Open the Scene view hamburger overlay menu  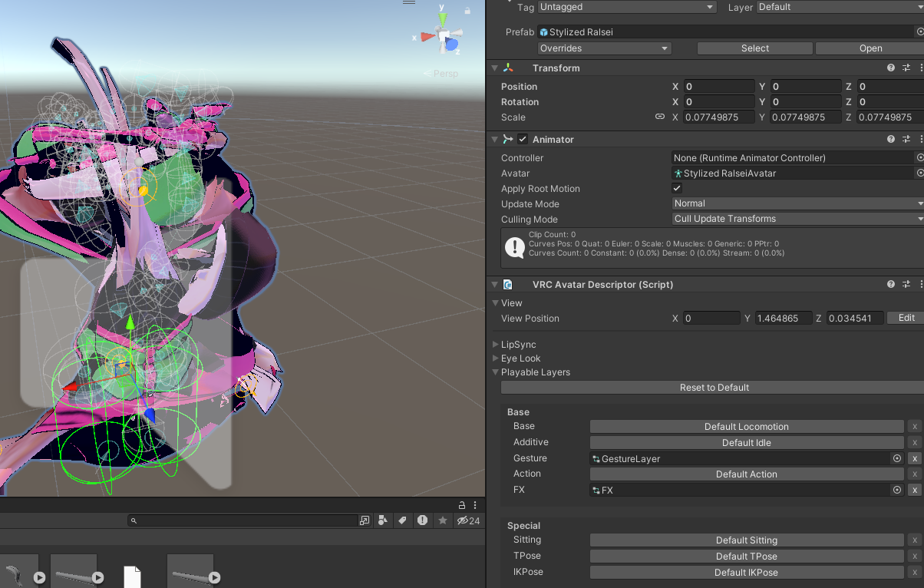coord(409,2)
